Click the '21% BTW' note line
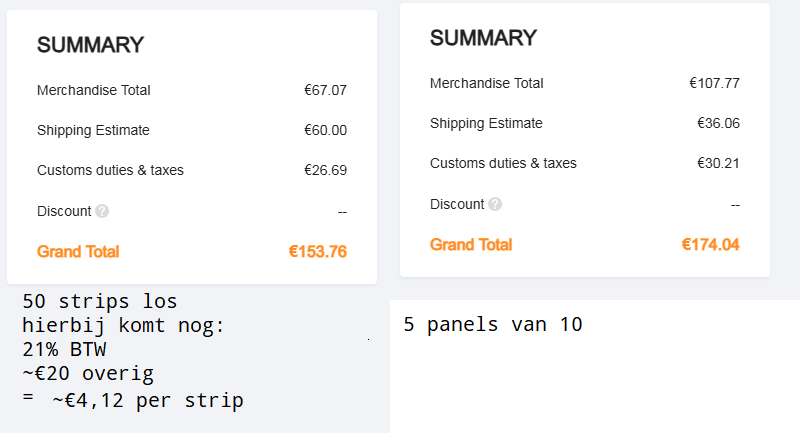This screenshot has height=433, width=801. (x=64, y=350)
